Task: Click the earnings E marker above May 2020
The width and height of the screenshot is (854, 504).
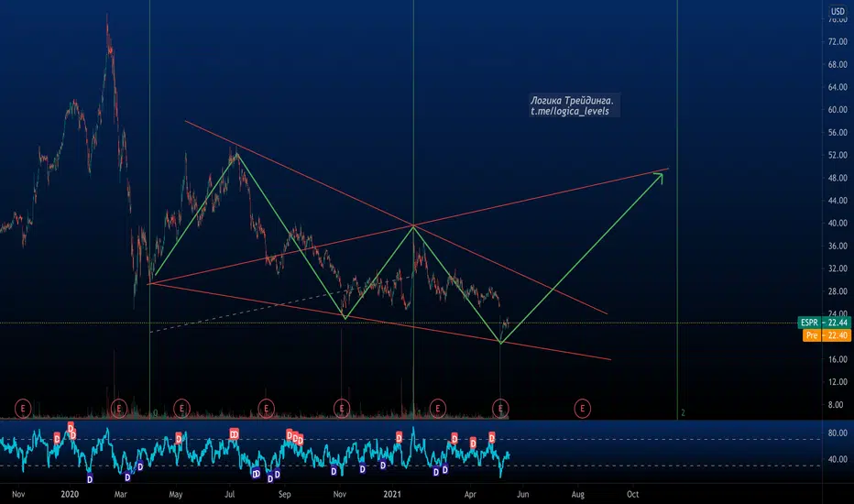Action: pos(181,408)
